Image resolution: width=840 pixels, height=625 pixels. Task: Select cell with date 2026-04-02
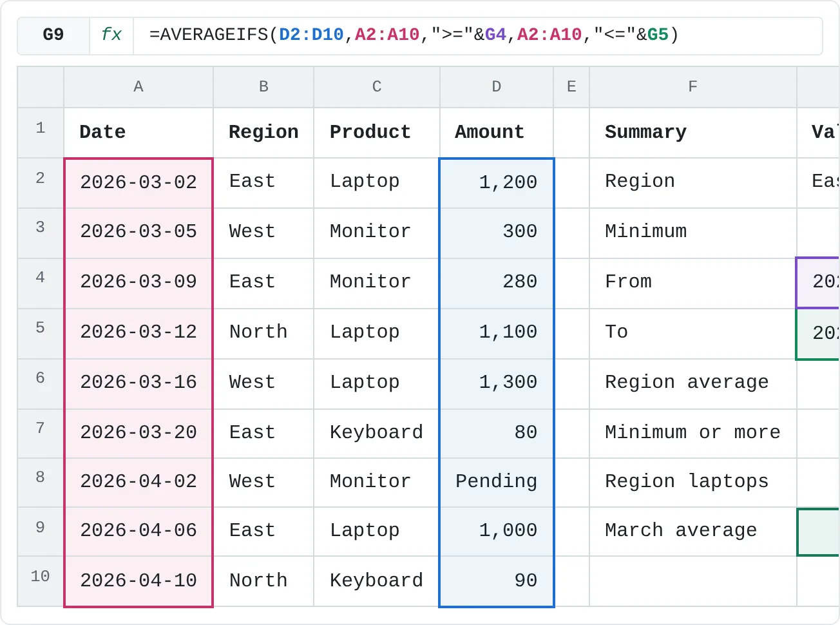point(138,483)
